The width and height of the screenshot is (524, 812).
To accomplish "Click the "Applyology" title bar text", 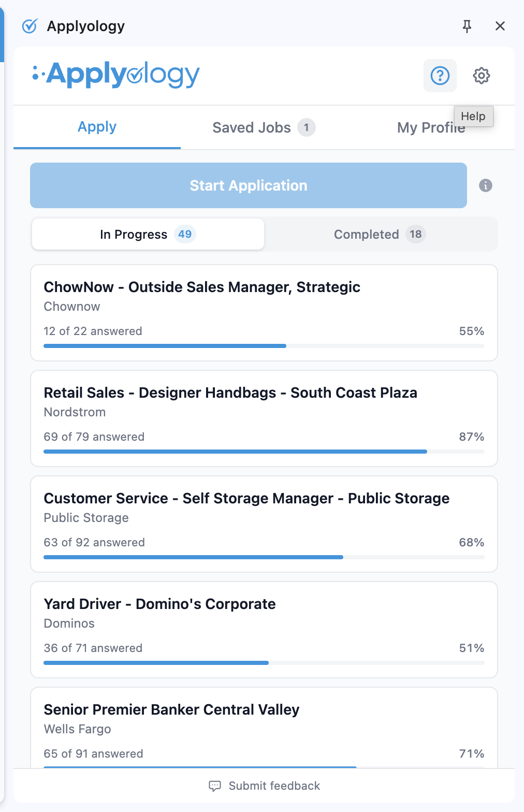I will [x=86, y=26].
